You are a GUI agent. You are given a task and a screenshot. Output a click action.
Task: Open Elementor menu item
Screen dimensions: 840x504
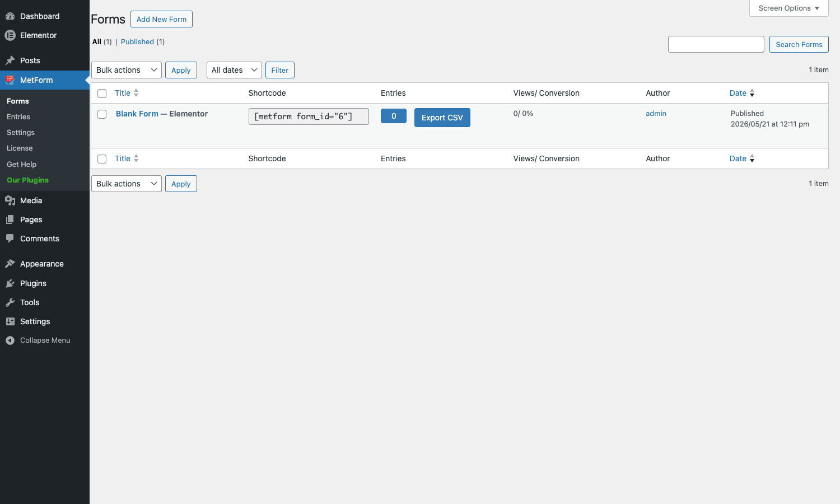point(39,35)
